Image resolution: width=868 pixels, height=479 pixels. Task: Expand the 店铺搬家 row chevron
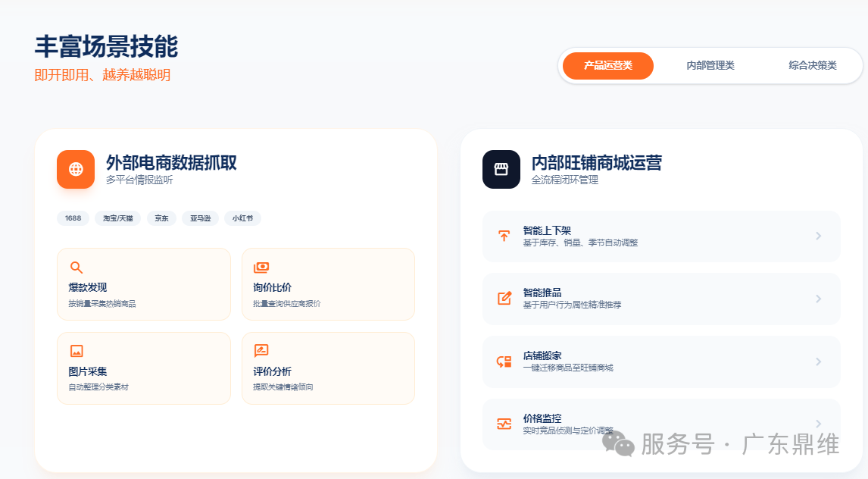(818, 362)
